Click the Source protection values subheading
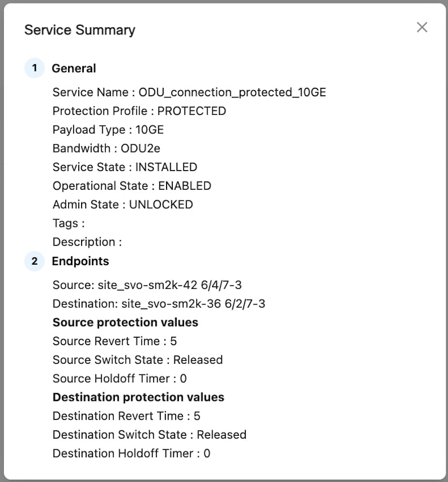This screenshot has width=448, height=482. point(125,323)
